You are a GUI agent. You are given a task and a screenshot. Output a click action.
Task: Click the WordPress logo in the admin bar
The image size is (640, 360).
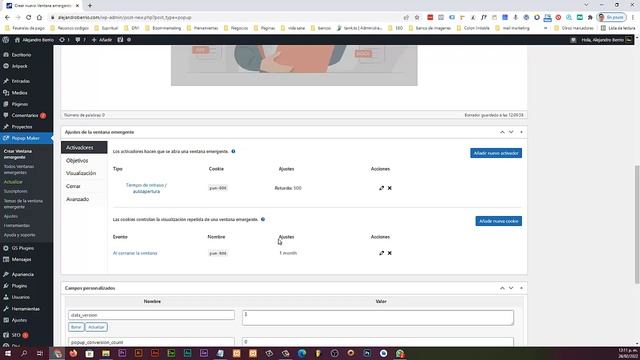(x=6, y=40)
